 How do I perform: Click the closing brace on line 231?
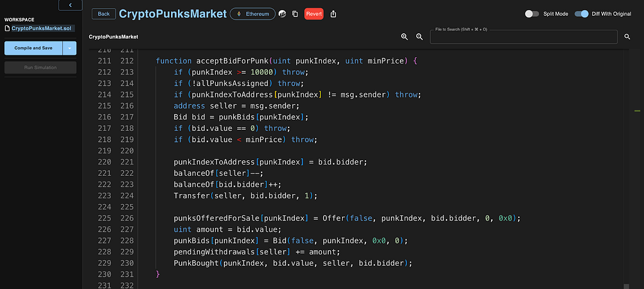[x=158, y=274]
